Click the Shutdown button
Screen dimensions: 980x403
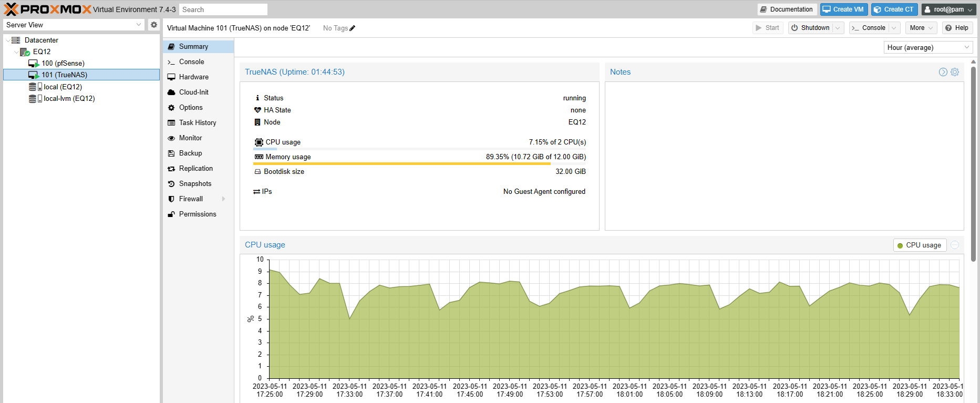pos(811,28)
